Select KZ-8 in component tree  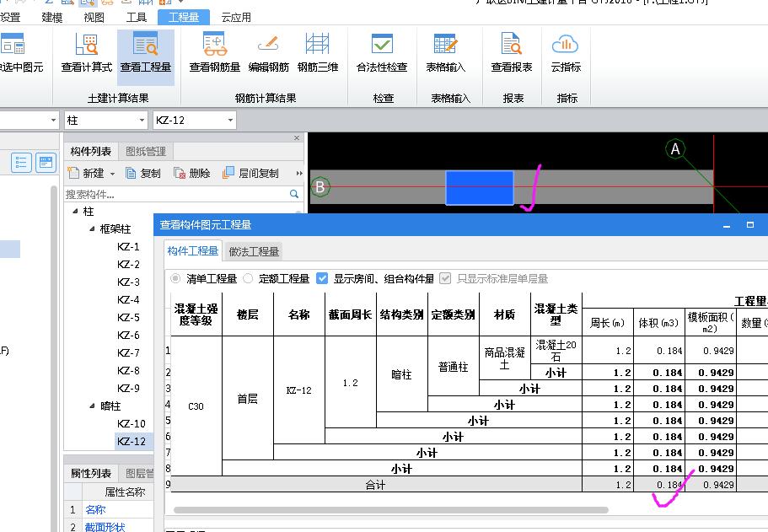coord(128,370)
